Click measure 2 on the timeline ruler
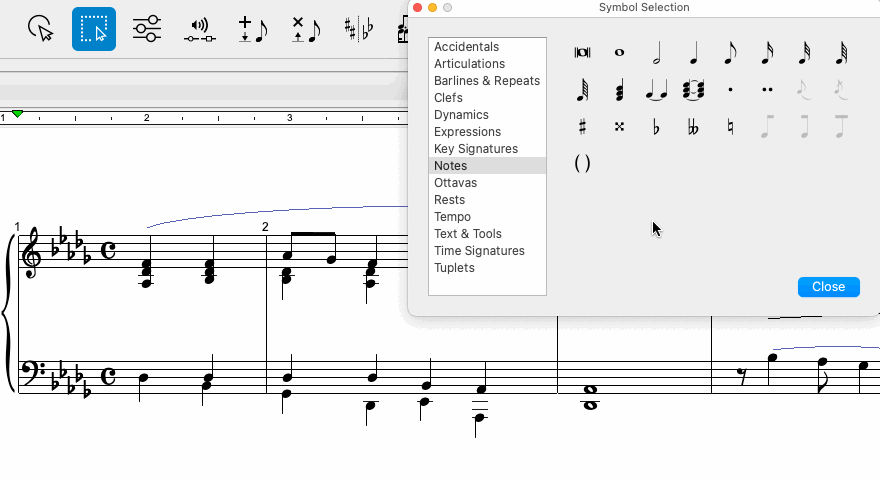The height and width of the screenshot is (480, 880). [146, 118]
